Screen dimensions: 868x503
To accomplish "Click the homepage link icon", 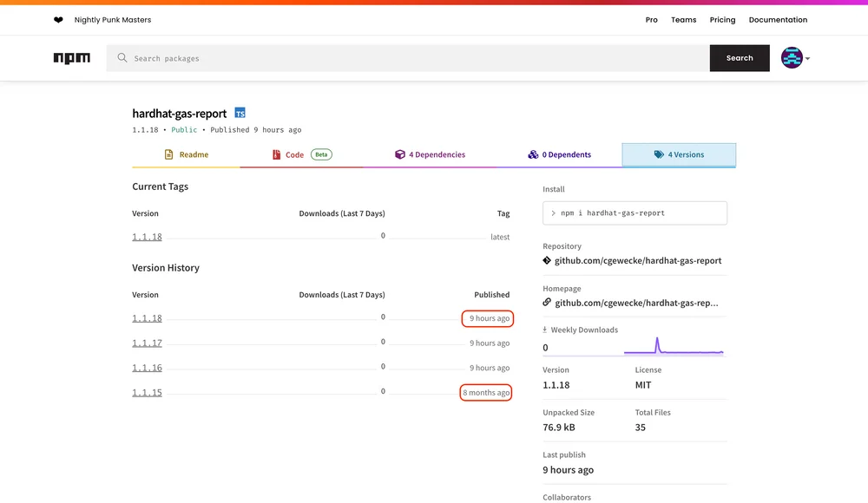I will coord(547,302).
